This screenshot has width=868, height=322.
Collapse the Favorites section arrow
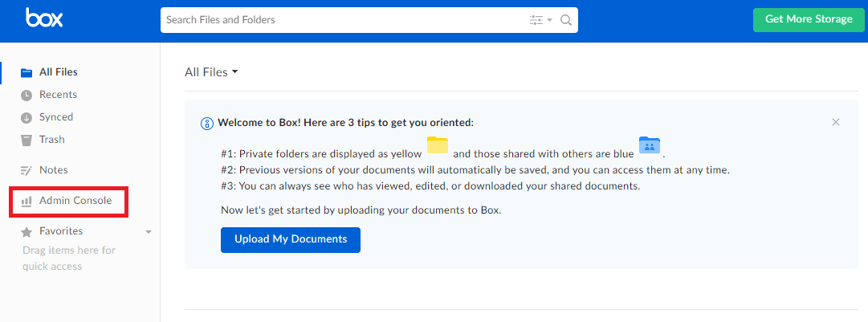(149, 232)
